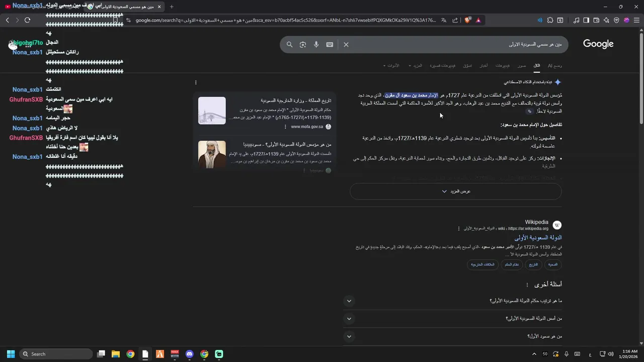Open the mofa.gov.sa source card
Viewport: 644px width, 362px height.
point(264,113)
